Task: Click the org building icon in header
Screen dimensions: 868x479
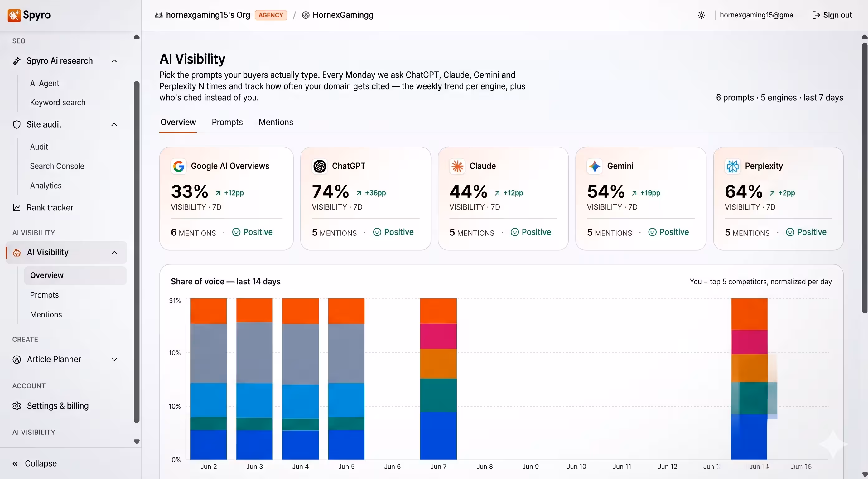Action: click(x=158, y=15)
